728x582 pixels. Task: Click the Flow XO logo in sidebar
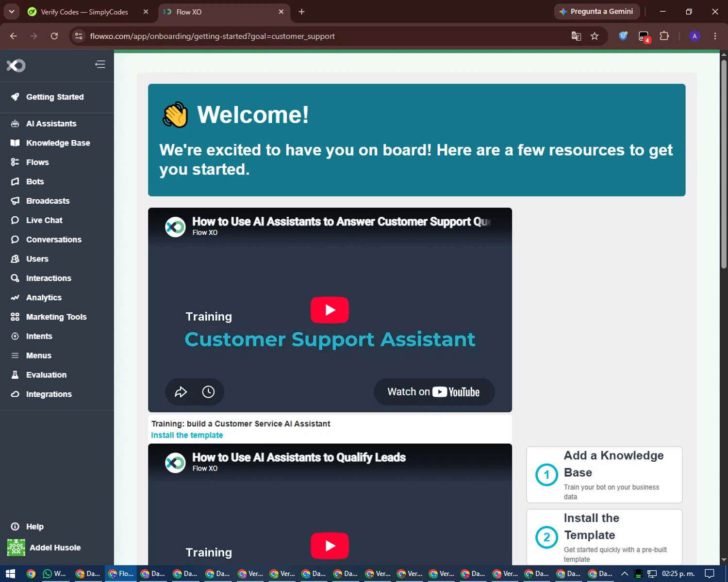[x=16, y=65]
